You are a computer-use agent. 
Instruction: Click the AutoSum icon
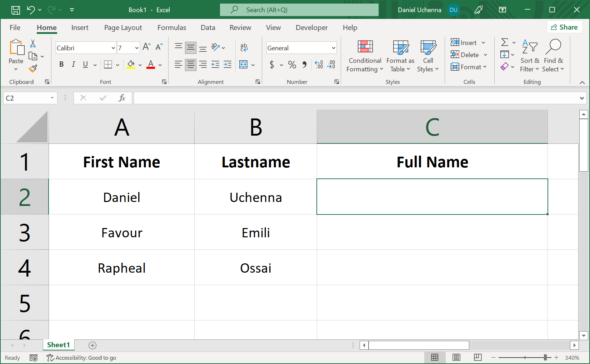(505, 42)
